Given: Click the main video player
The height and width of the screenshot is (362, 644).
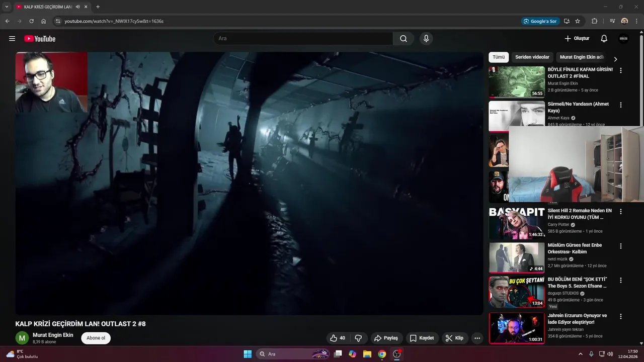Looking at the screenshot, I should (249, 184).
